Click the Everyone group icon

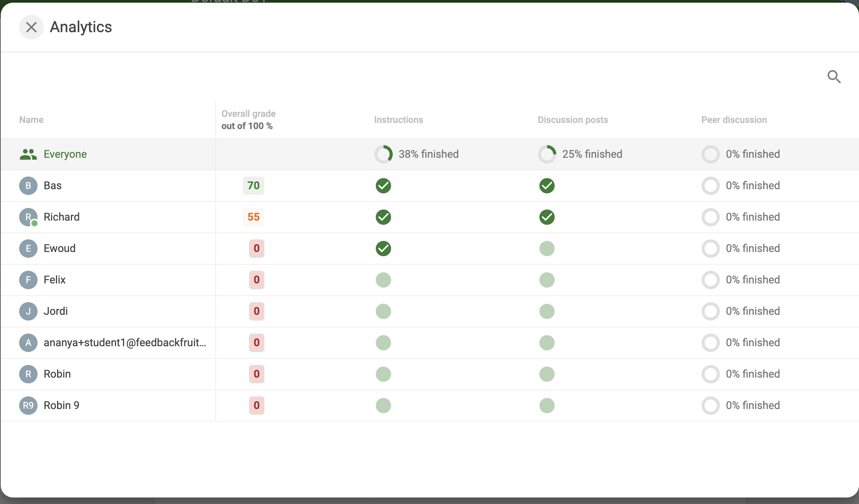click(x=28, y=154)
